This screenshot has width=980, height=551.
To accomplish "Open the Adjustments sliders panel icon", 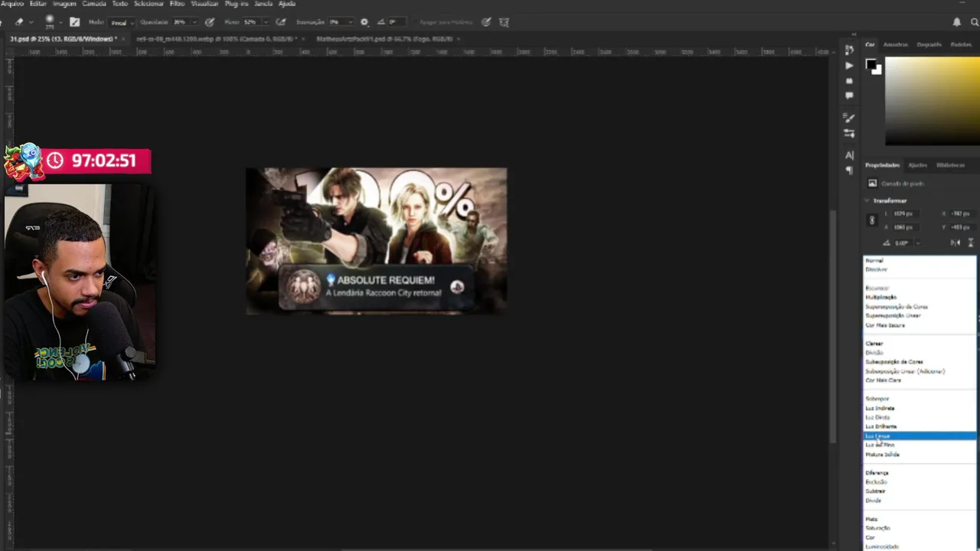I will click(849, 133).
